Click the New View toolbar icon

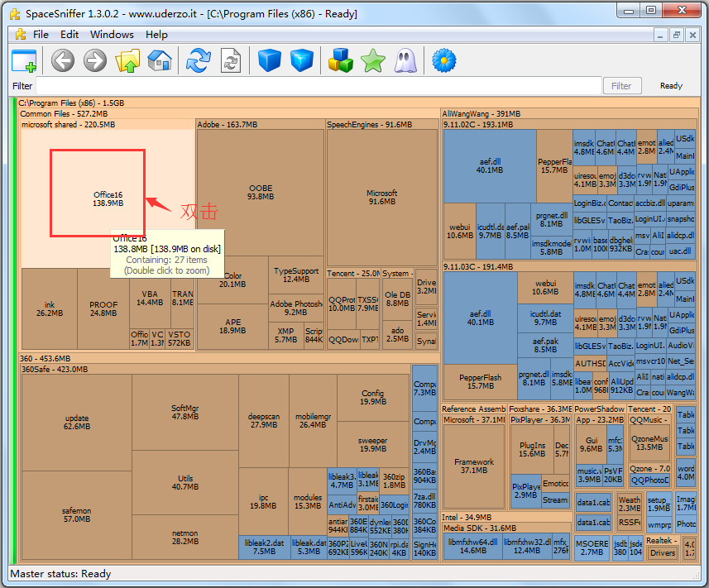pyautogui.click(x=25, y=60)
